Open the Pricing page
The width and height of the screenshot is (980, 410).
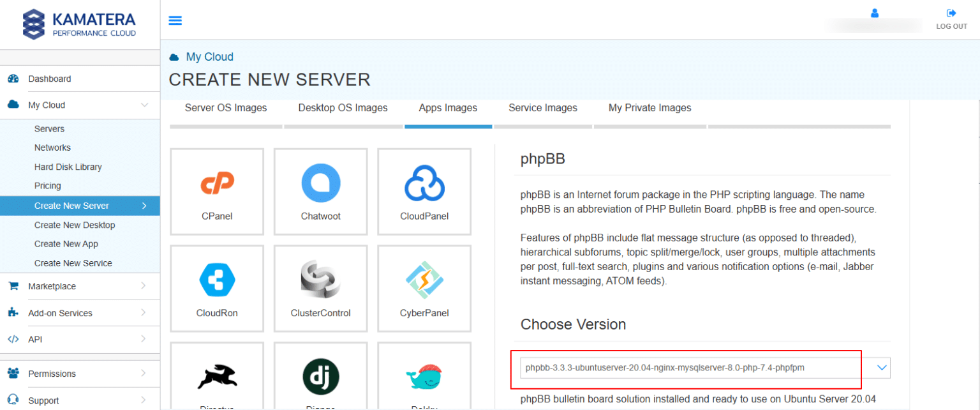click(48, 186)
